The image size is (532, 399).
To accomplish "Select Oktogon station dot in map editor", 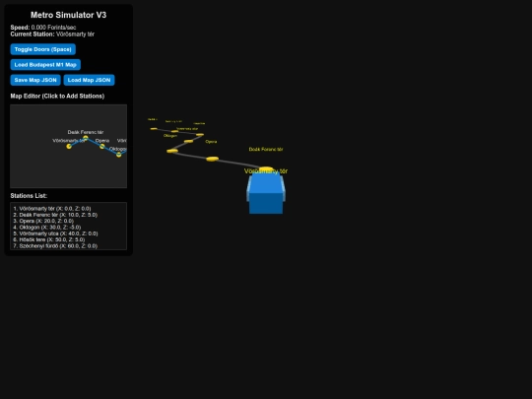I will [119, 155].
